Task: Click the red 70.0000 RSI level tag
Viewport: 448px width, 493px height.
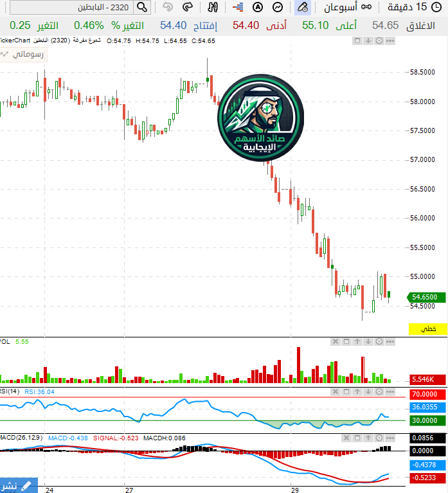Action: (427, 394)
